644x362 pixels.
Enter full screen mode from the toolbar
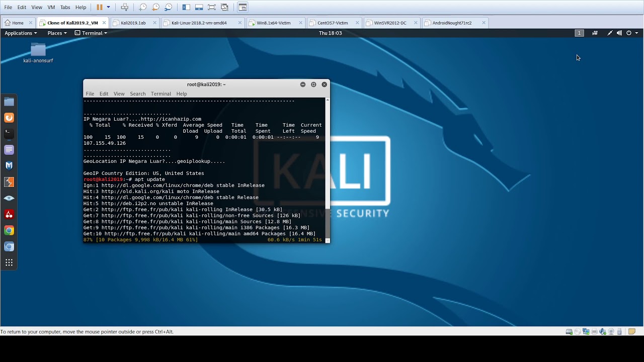[x=212, y=7]
